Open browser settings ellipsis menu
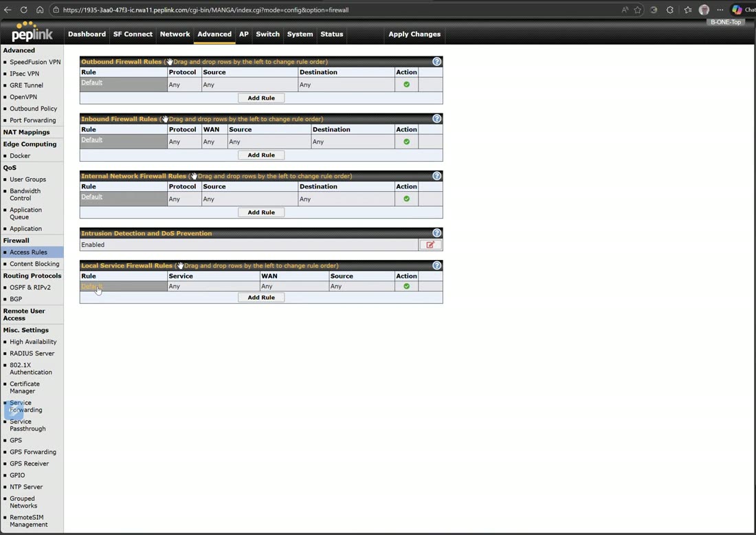 (720, 10)
